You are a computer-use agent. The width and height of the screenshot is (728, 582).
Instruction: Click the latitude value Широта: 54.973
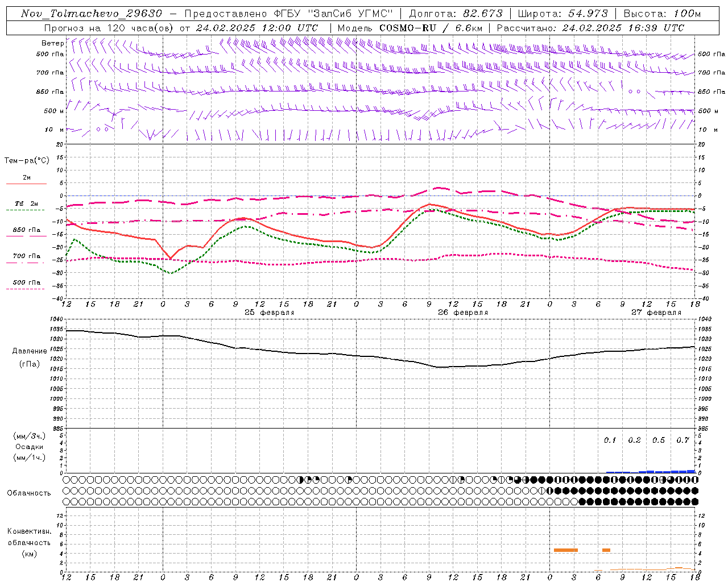pyautogui.click(x=563, y=14)
